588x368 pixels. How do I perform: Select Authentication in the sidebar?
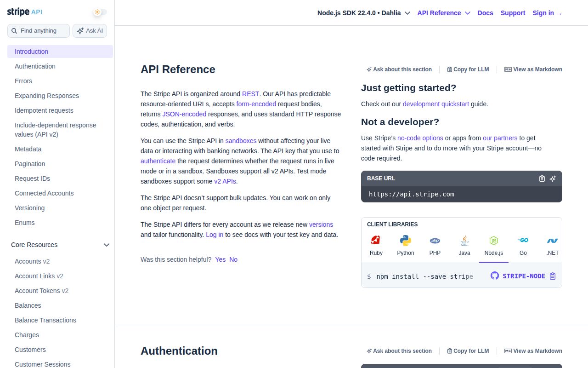[x=35, y=66]
